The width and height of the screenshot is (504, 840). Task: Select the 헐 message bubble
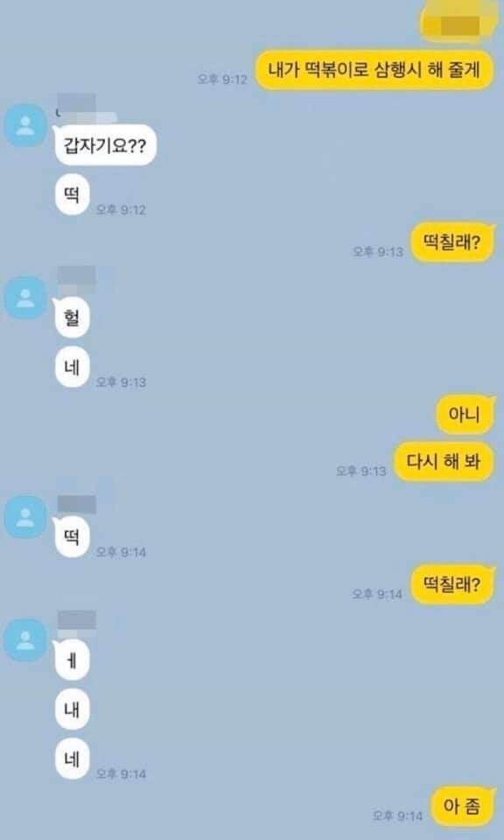(x=72, y=318)
